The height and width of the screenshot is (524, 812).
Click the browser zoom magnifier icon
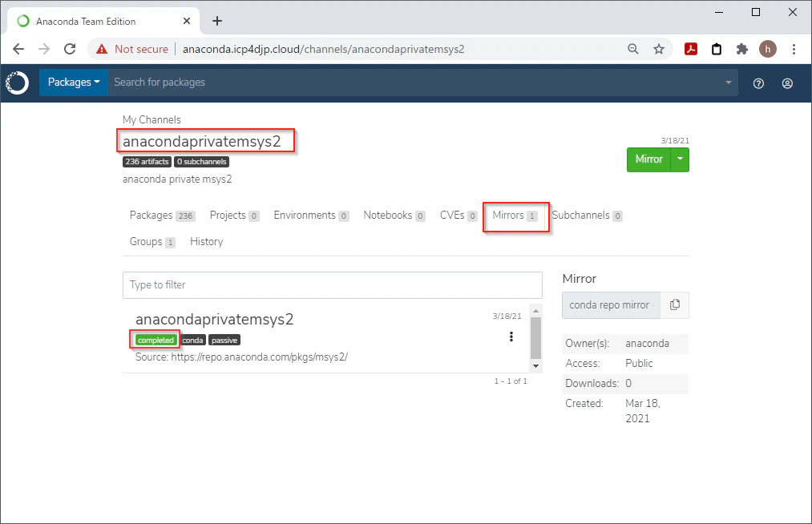click(x=632, y=49)
